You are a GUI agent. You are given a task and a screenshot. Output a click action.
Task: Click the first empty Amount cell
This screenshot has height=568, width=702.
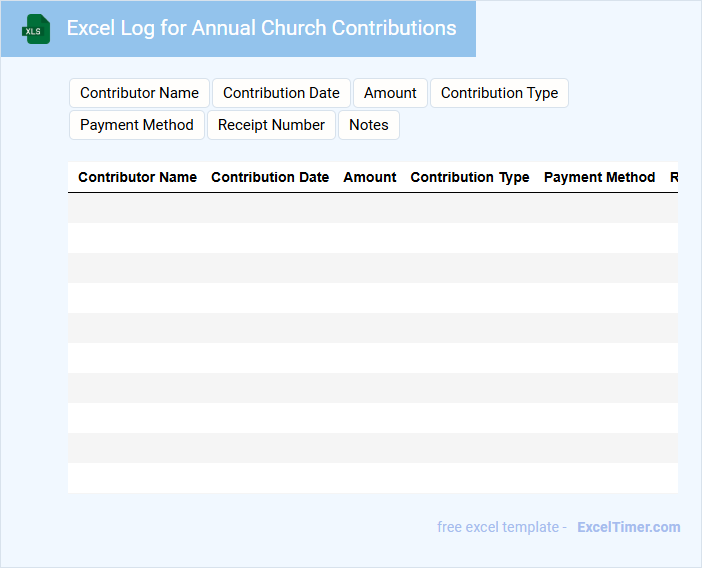pyautogui.click(x=370, y=208)
